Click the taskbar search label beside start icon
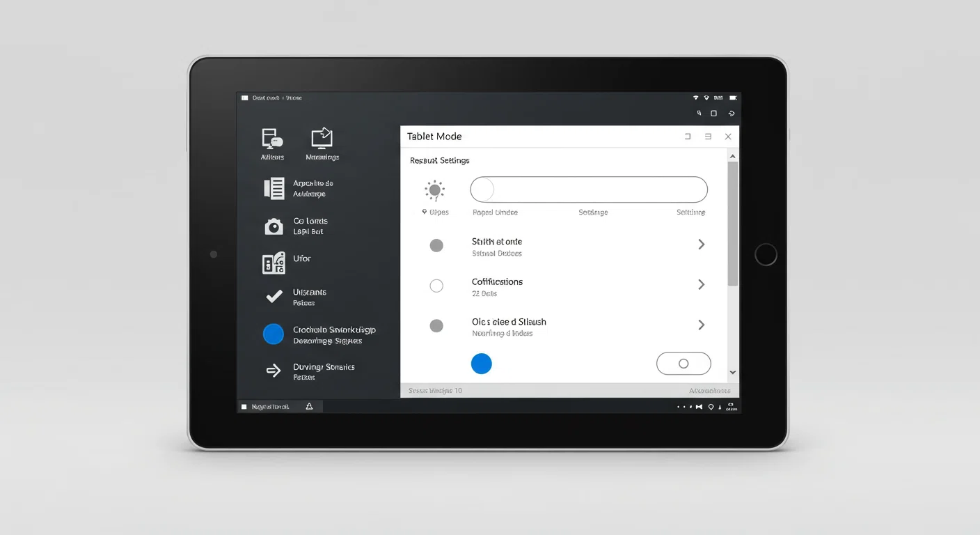 (270, 406)
